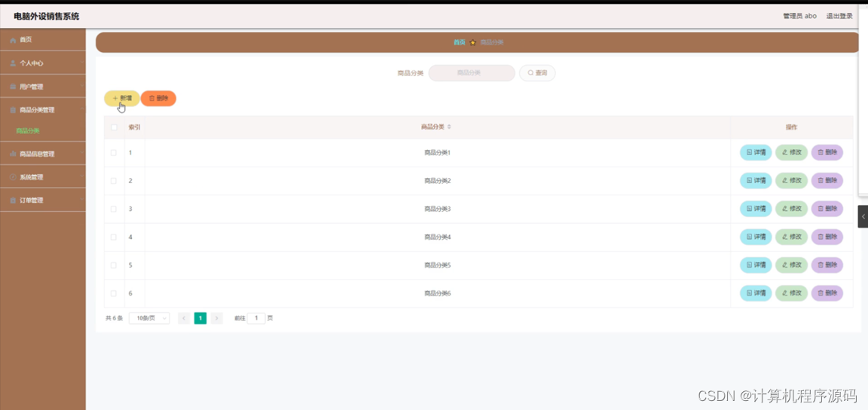
Task: Click the 退出登录 logout link
Action: 839,16
